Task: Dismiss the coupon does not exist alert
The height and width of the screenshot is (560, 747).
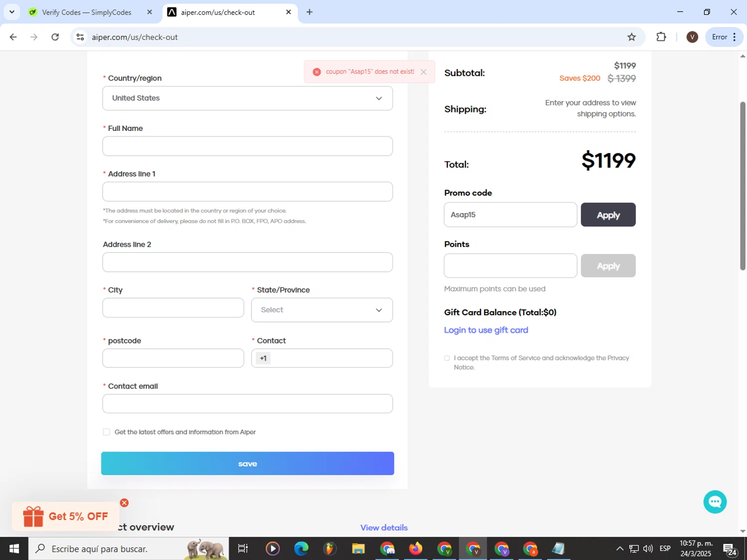Action: 423,72
